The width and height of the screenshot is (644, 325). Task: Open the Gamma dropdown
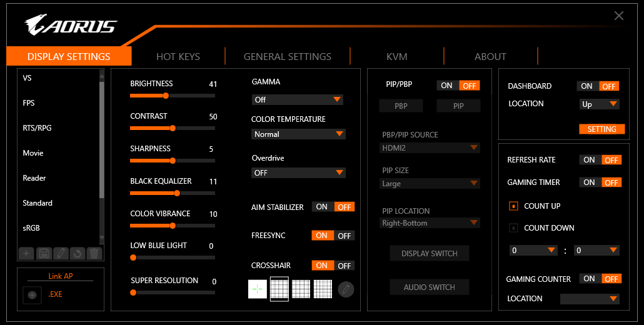[298, 99]
